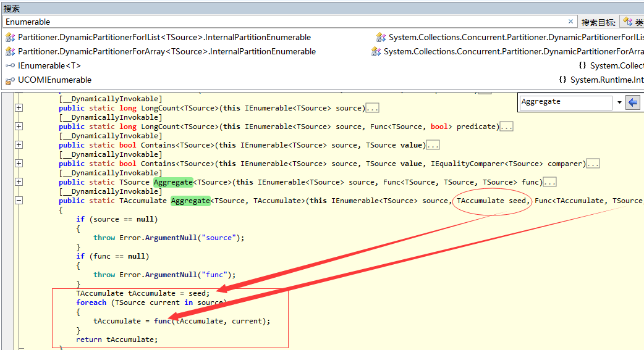Click namespace braces icon beside System.Runtime.Int

[x=562, y=80]
